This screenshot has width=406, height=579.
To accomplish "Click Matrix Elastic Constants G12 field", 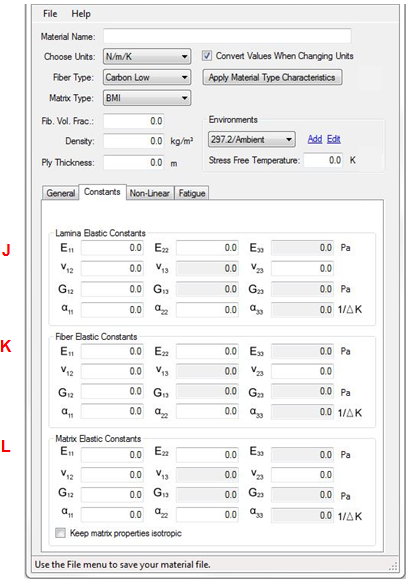I will tap(112, 495).
